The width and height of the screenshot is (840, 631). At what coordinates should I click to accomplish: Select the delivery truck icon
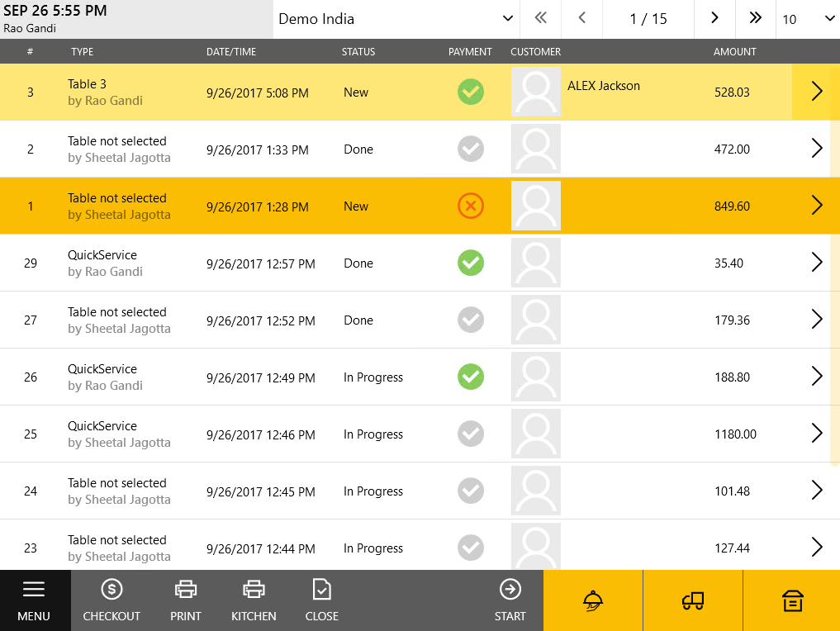tap(692, 600)
